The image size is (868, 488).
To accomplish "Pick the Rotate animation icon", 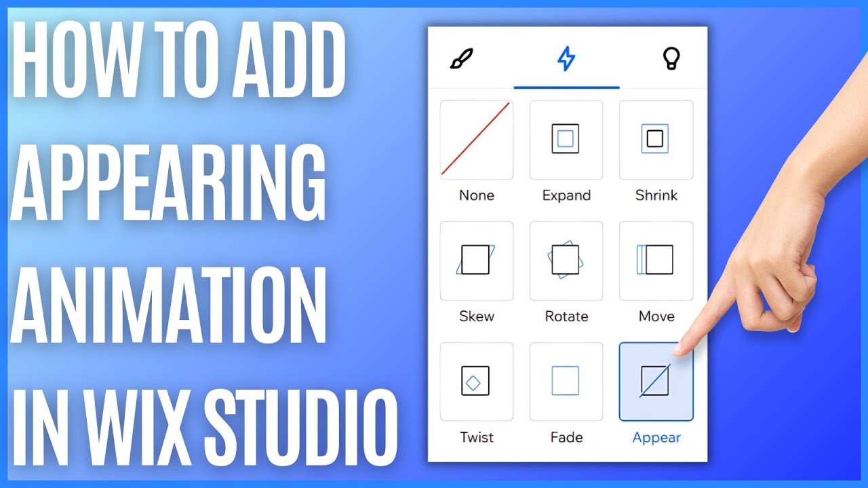I will 566,260.
